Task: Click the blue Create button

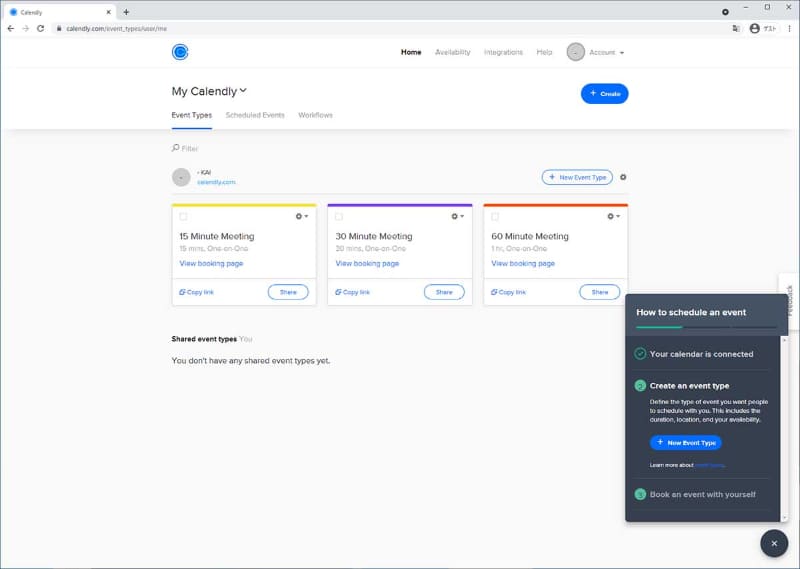Action: click(x=605, y=93)
